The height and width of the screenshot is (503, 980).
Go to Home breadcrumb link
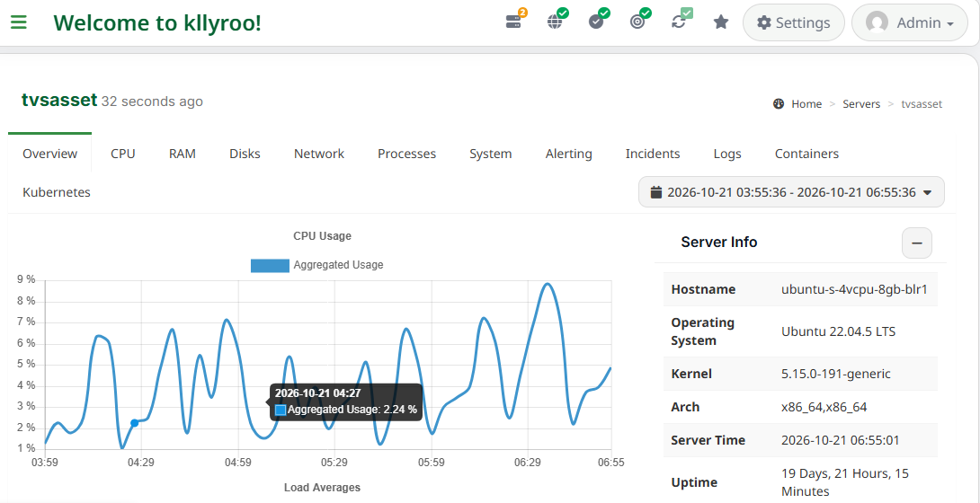806,104
